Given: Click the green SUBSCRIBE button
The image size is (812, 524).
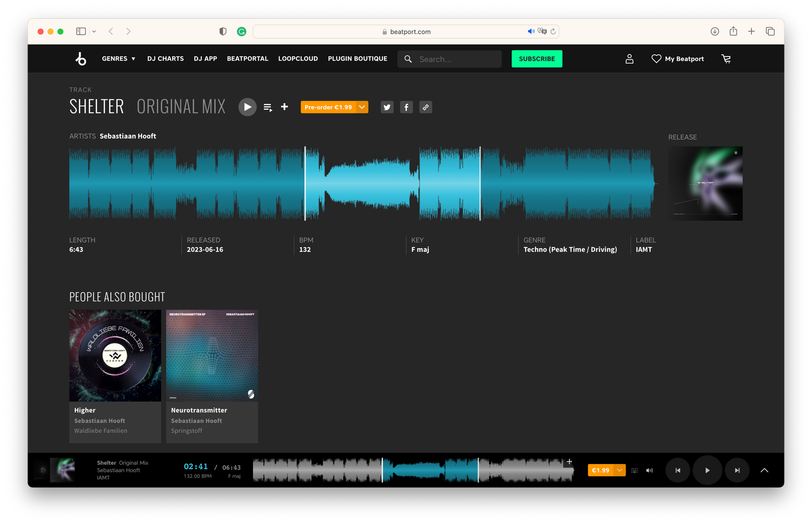Looking at the screenshot, I should (537, 59).
